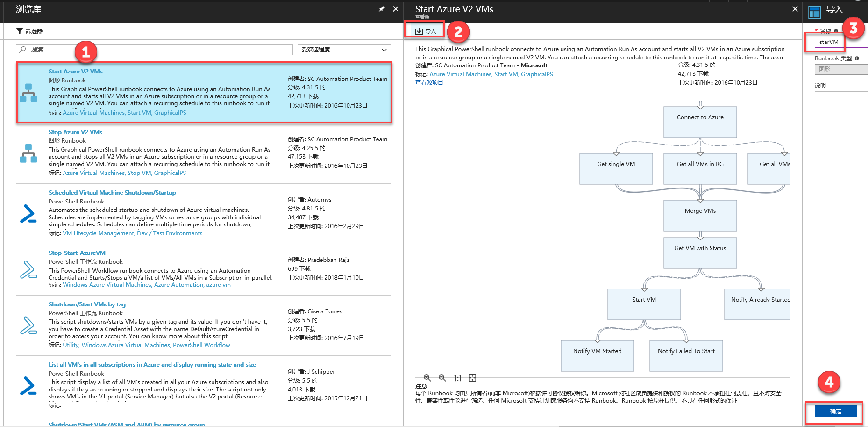Zoom out of the runbook diagram

pyautogui.click(x=442, y=378)
